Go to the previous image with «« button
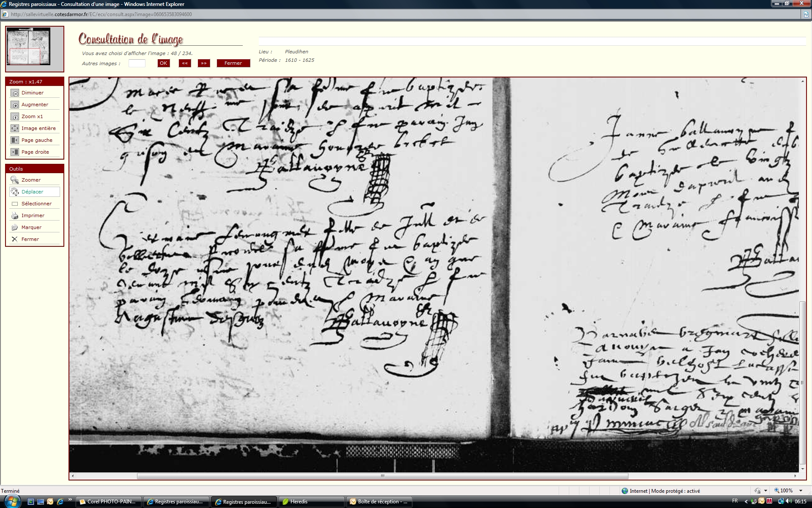 (185, 63)
